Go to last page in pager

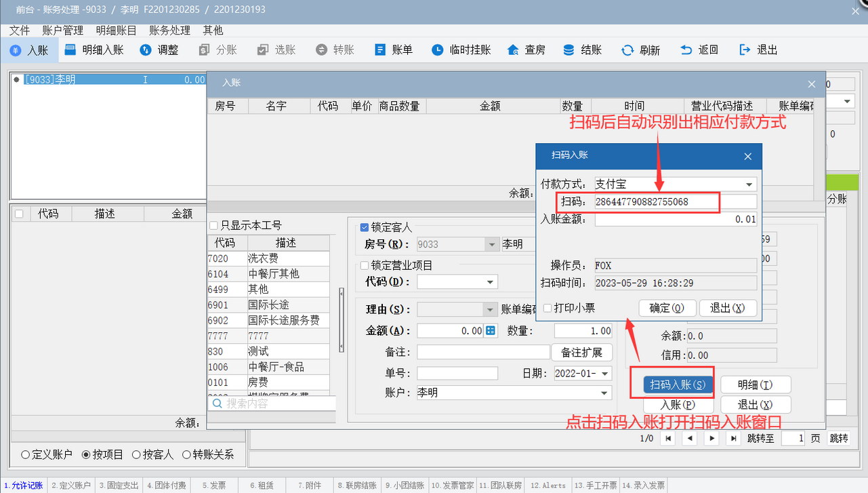(x=733, y=439)
